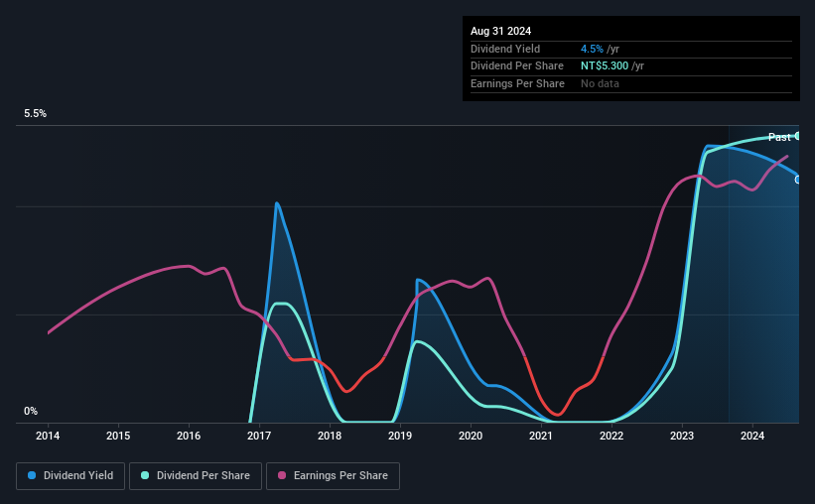Click the Dividend Yield endpoint marker at chart edge

[797, 180]
